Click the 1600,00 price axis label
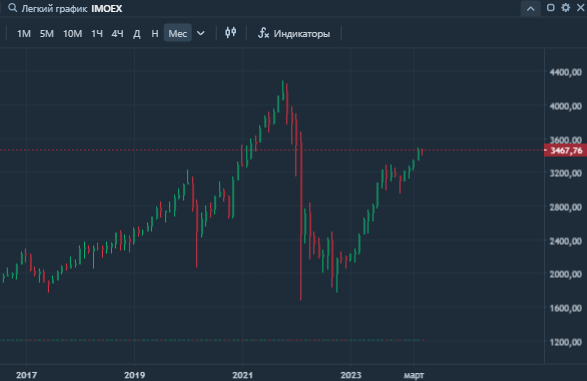 [x=566, y=308]
